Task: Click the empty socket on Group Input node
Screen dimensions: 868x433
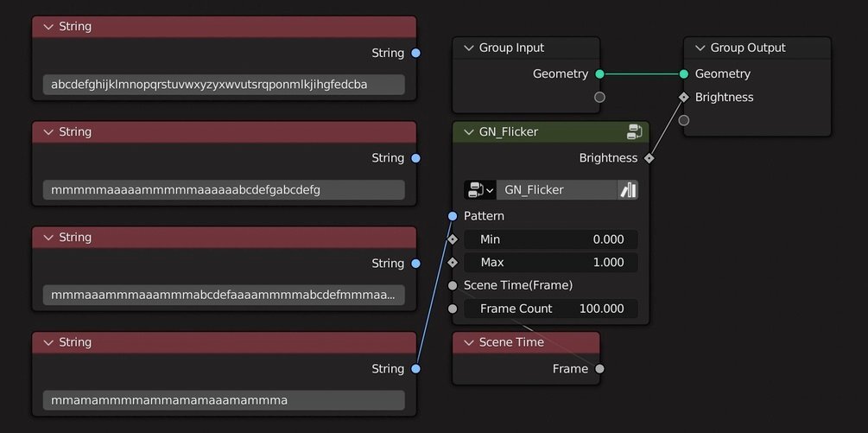Action: (x=599, y=97)
